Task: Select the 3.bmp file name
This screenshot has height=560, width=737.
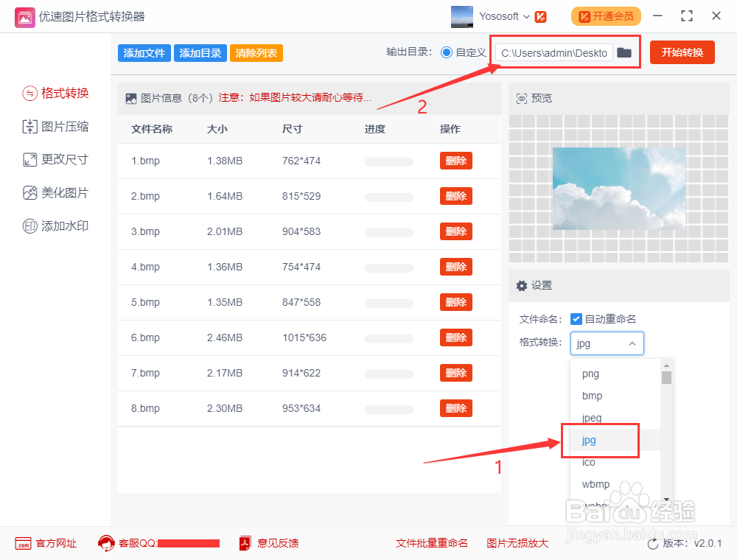Action: pyautogui.click(x=145, y=231)
